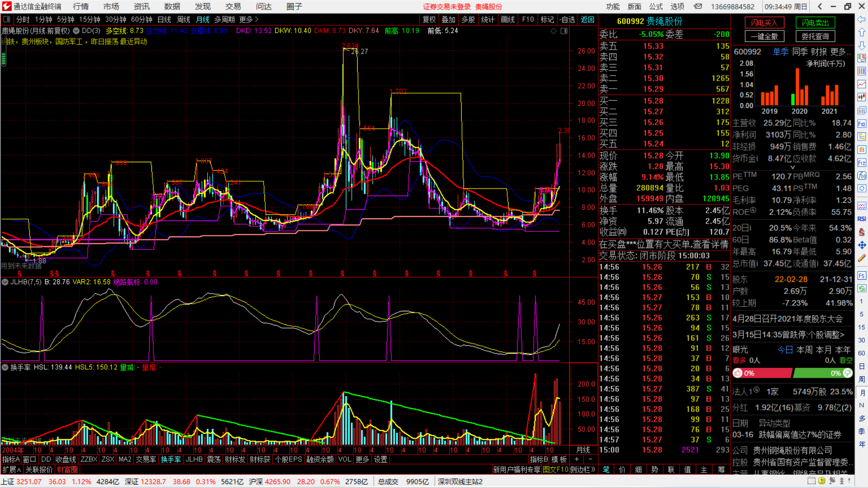This screenshot has width=868, height=488.
Task: Select the JLHB indicator tab
Action: 194,460
